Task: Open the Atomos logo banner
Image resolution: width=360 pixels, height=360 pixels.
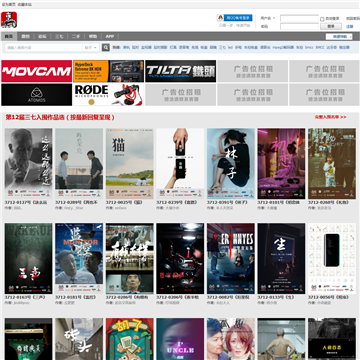Action: (x=37, y=95)
